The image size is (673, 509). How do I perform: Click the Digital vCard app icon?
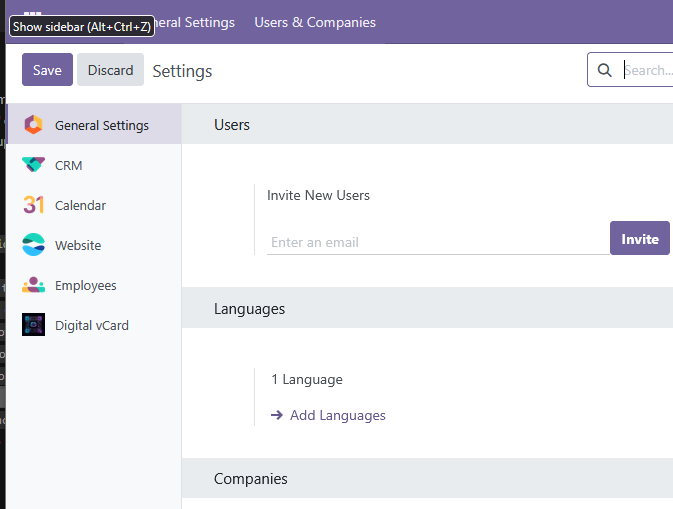[x=33, y=324]
